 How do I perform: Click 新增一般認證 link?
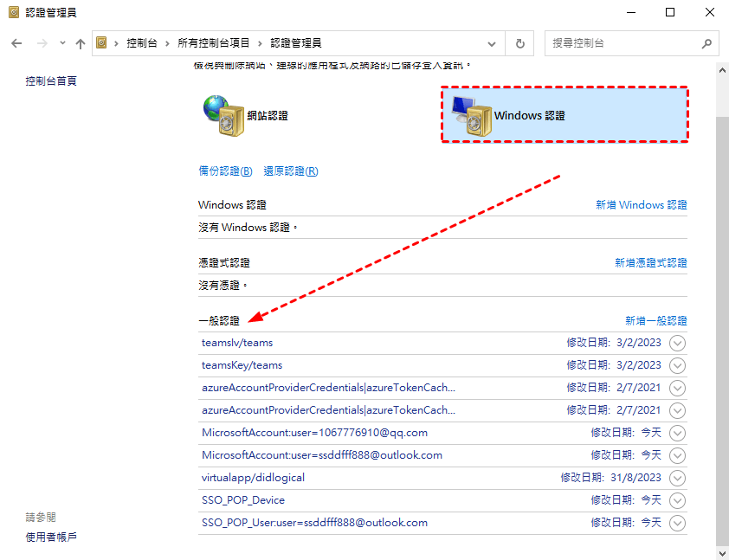pyautogui.click(x=656, y=320)
